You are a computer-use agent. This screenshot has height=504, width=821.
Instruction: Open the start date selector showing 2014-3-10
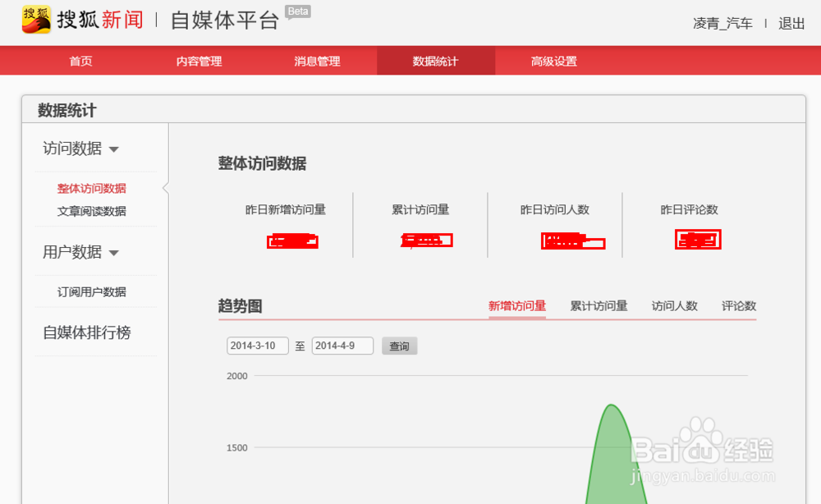click(x=257, y=346)
